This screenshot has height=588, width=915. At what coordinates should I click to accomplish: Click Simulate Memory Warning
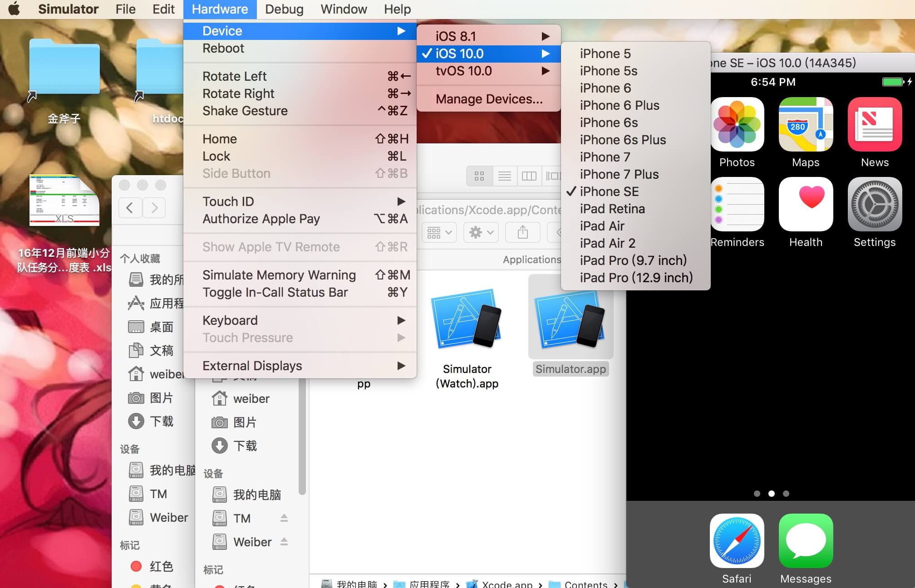click(x=300, y=275)
